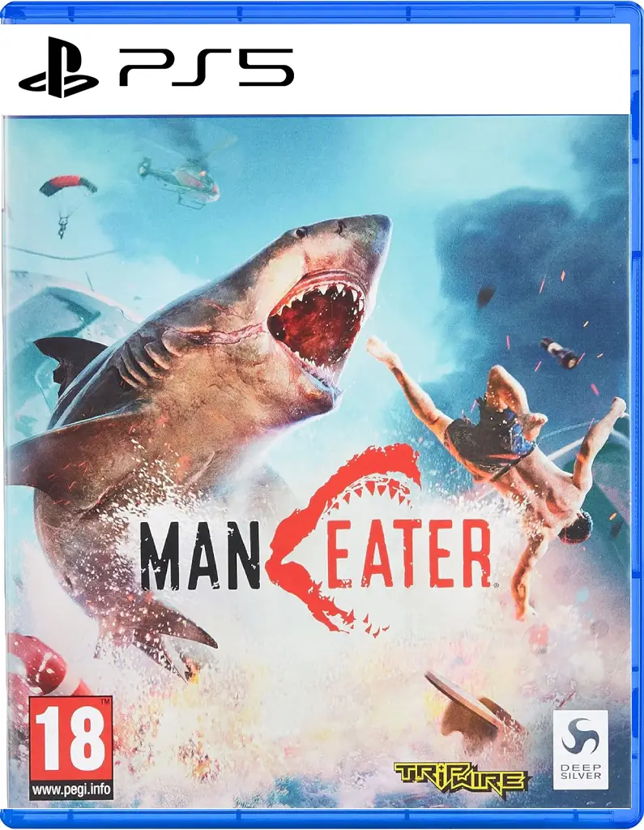Image resolution: width=644 pixels, height=830 pixels.
Task: Click the PEGI 18 rating badge
Action: click(x=71, y=747)
